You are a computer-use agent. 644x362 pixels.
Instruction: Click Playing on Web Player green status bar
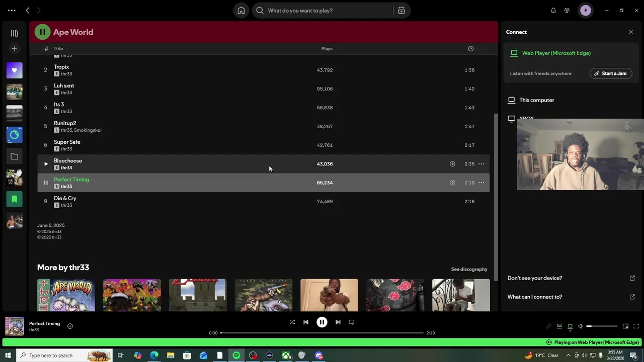click(322, 342)
